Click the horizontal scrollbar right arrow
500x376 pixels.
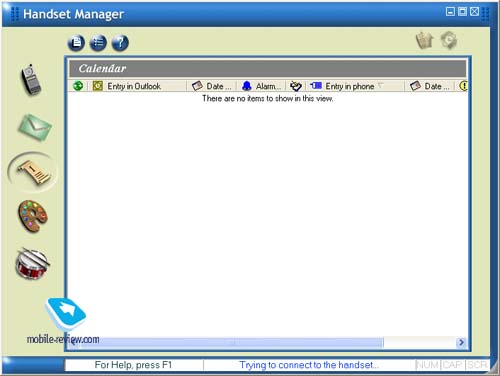[461, 342]
